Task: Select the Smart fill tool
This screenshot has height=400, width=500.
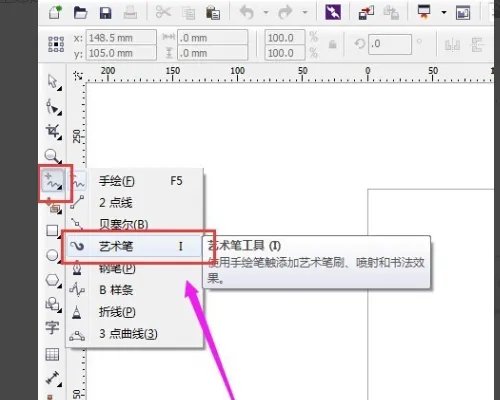Action: pyautogui.click(x=53, y=207)
